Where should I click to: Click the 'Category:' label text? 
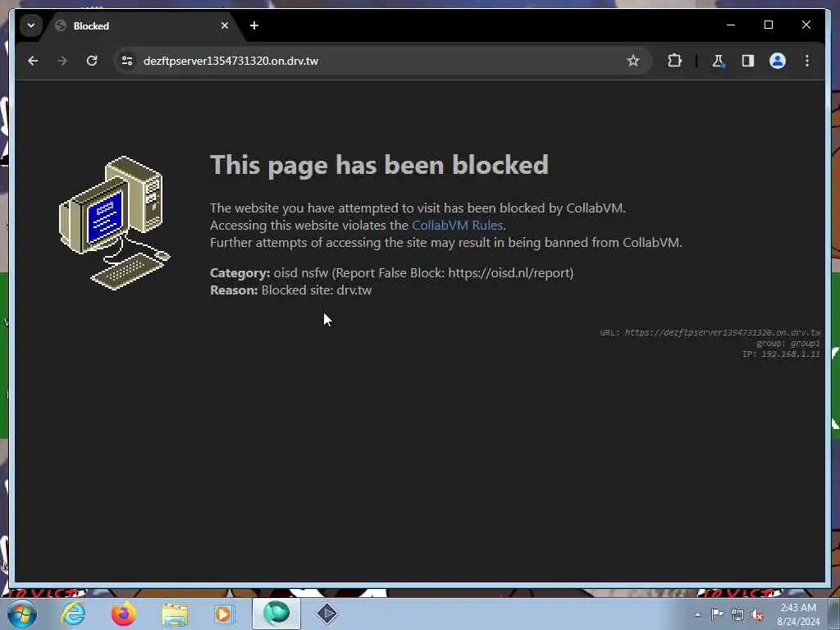click(x=240, y=273)
